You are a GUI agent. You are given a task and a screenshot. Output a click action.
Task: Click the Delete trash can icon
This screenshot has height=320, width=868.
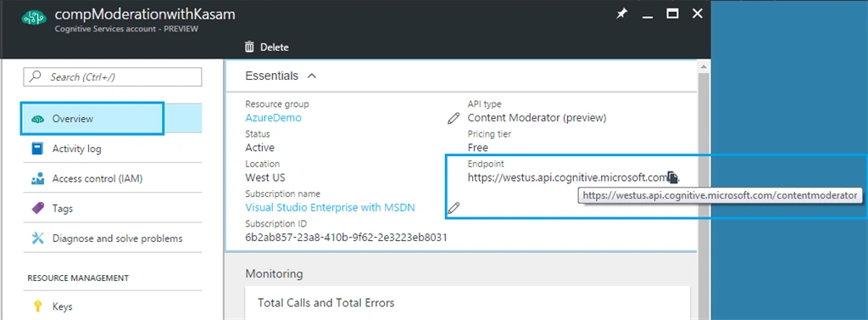[249, 48]
